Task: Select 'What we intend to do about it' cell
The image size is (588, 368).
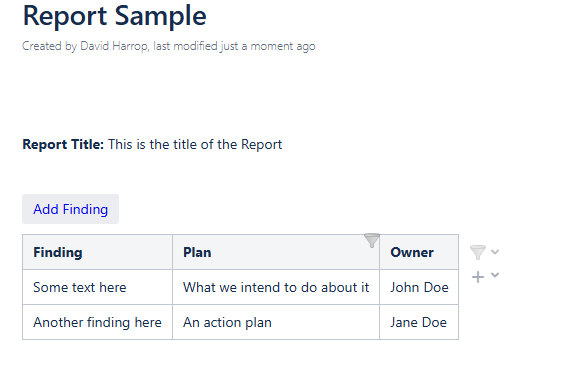Action: (x=276, y=287)
